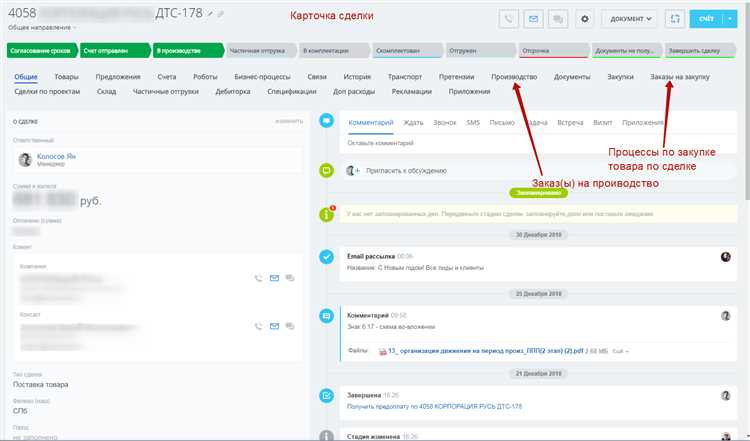
Task: Open the Ещё menu next to attached file
Action: click(x=620, y=351)
